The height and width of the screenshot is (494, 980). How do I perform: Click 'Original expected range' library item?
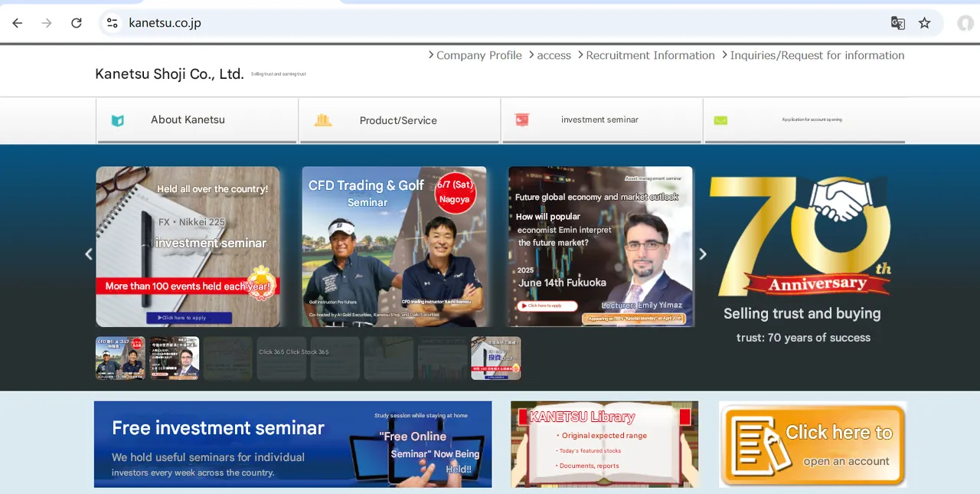pyautogui.click(x=604, y=436)
